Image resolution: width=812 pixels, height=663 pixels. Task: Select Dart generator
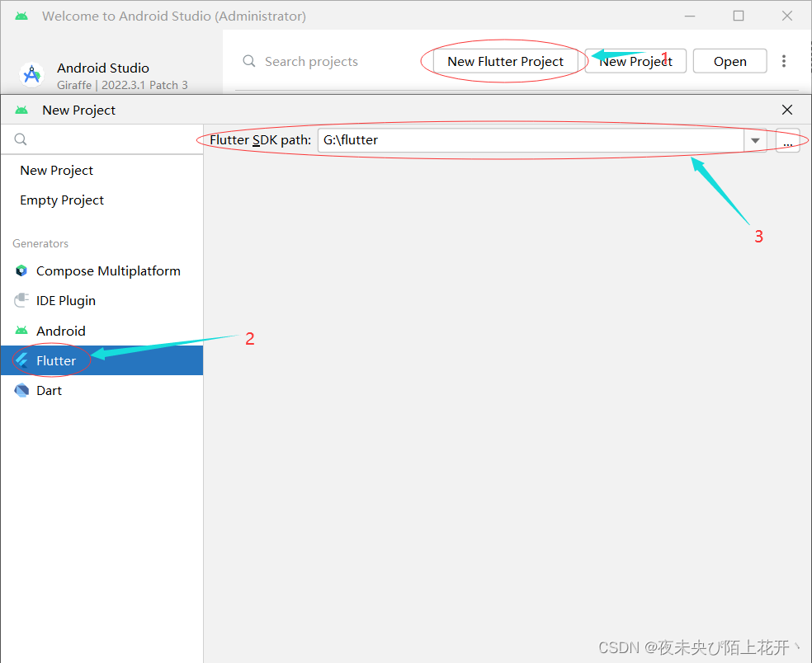point(102,391)
